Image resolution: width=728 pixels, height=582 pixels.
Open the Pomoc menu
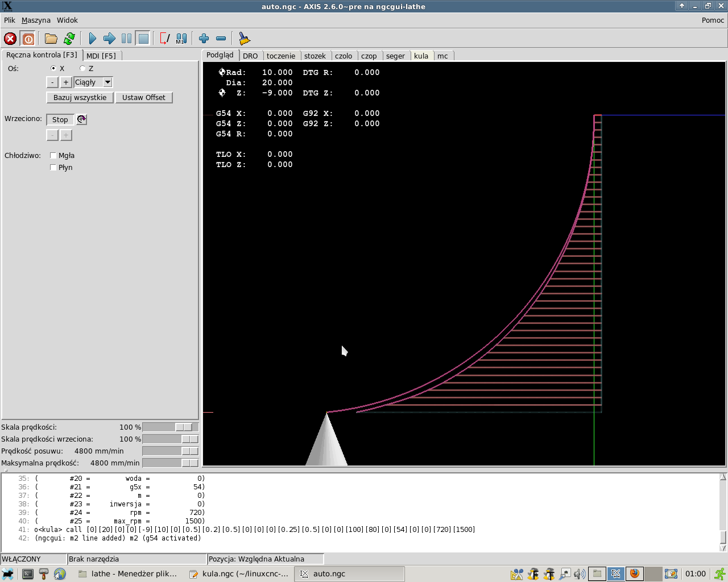713,20
